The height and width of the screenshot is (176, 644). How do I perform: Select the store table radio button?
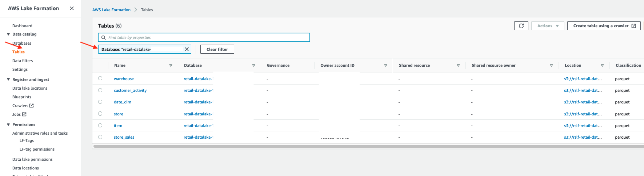[100, 114]
